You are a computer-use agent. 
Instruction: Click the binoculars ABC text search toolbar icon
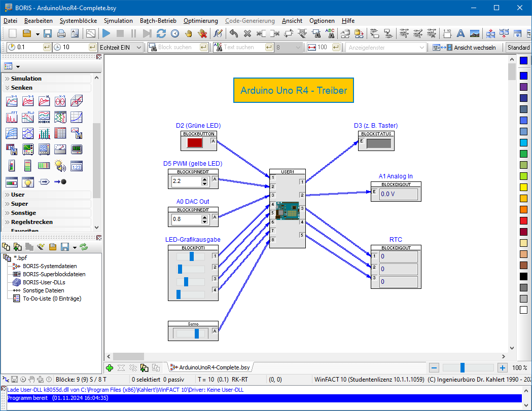pos(330,33)
